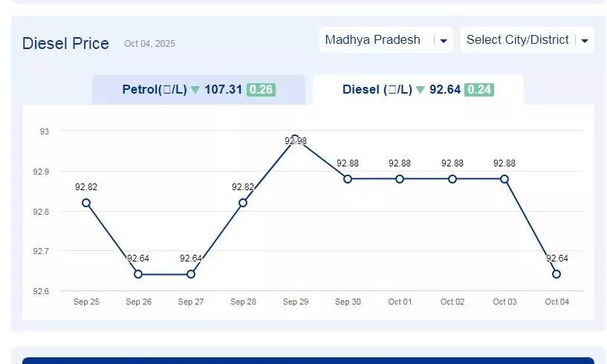Select the Diesel price tab
The image size is (607, 364).
coord(418,90)
